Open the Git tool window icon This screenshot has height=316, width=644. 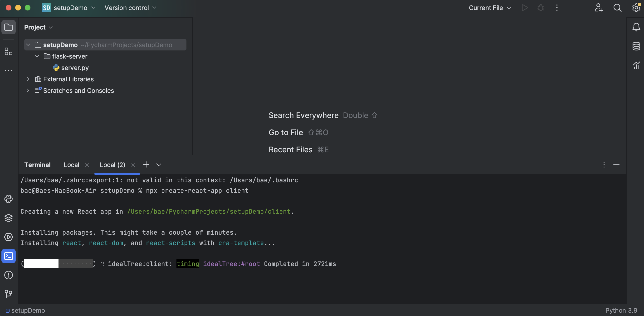pyautogui.click(x=9, y=294)
